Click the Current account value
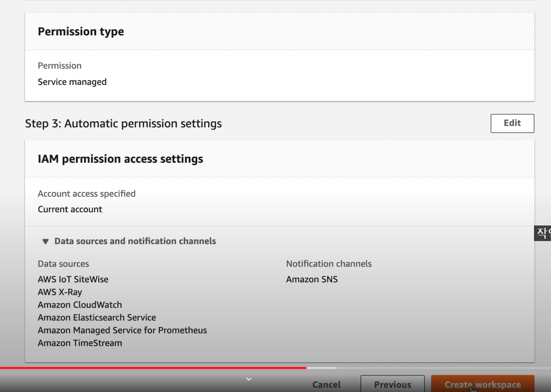 pyautogui.click(x=70, y=209)
